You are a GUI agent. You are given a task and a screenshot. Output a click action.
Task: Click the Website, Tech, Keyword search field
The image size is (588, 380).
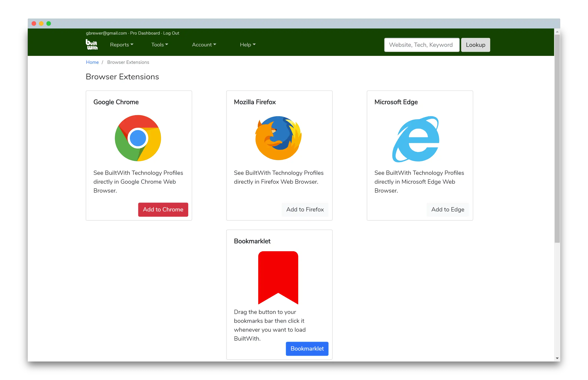[421, 45]
